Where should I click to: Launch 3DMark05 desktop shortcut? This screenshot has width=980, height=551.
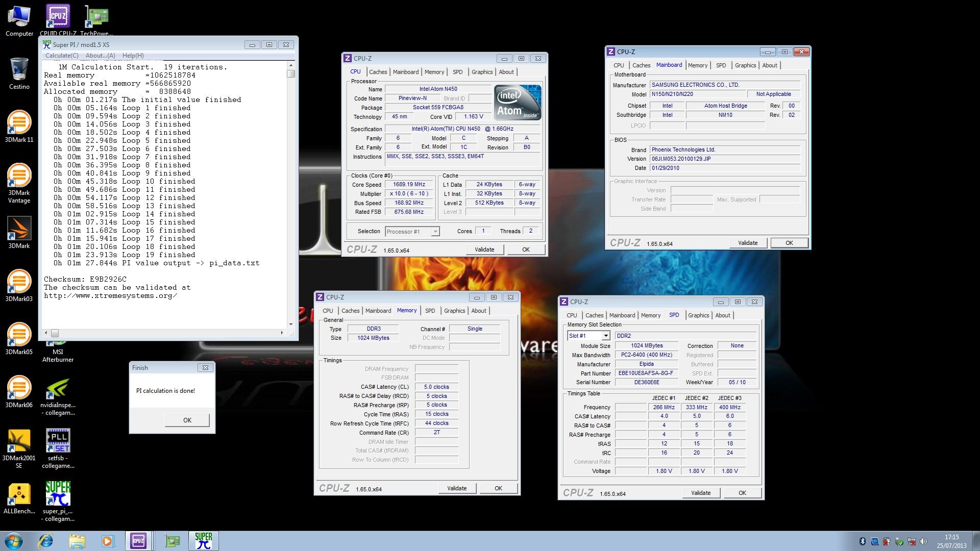tap(19, 339)
